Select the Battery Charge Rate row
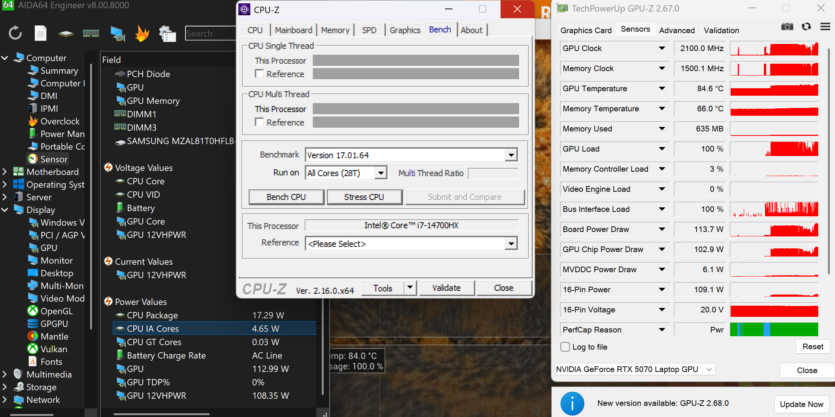This screenshot has width=835, height=417. [214, 355]
